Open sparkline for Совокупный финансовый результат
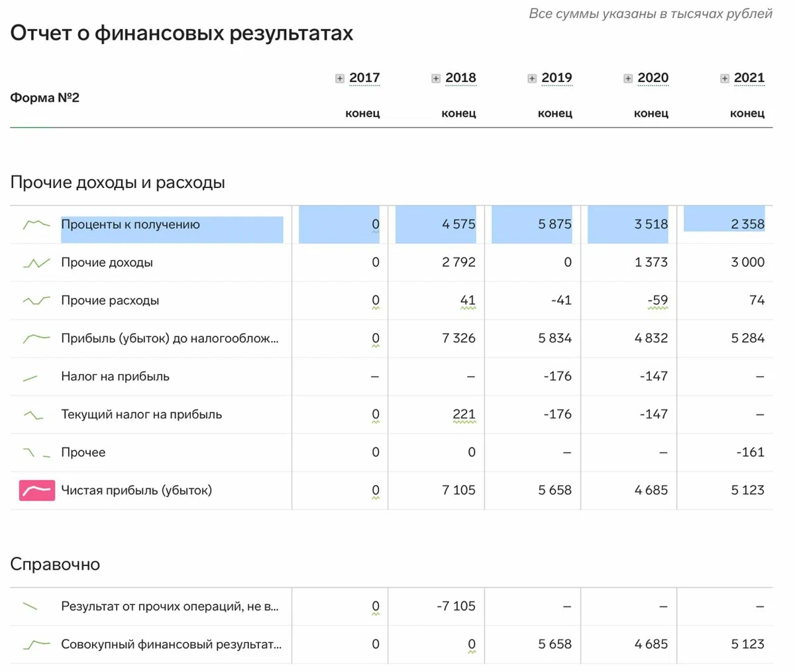The width and height of the screenshot is (795, 672). pyautogui.click(x=36, y=644)
